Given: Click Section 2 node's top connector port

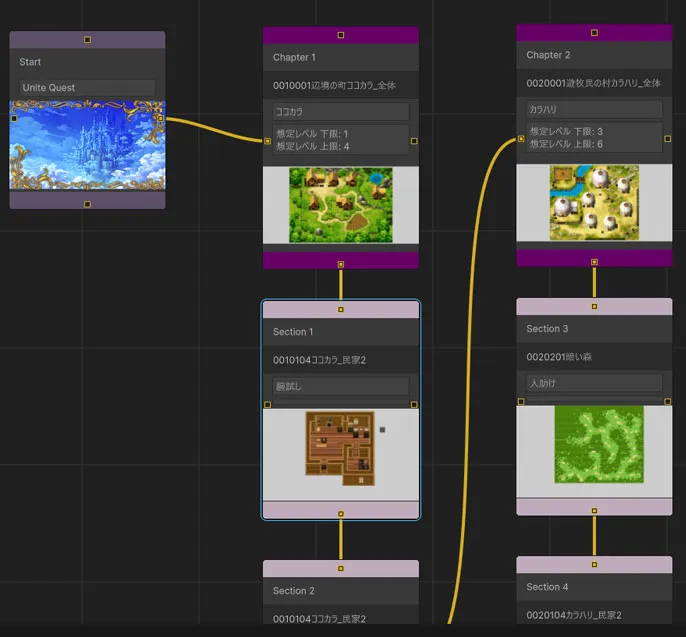Looking at the screenshot, I should click(x=341, y=568).
